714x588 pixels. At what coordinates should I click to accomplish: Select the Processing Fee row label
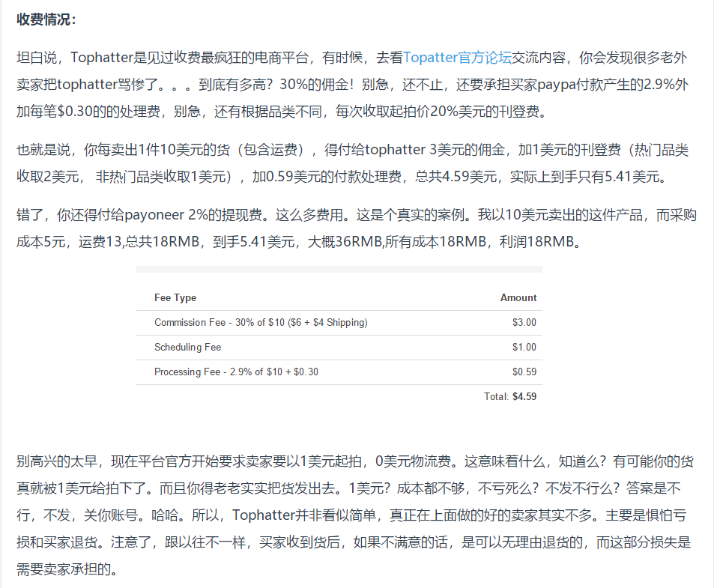coord(236,372)
